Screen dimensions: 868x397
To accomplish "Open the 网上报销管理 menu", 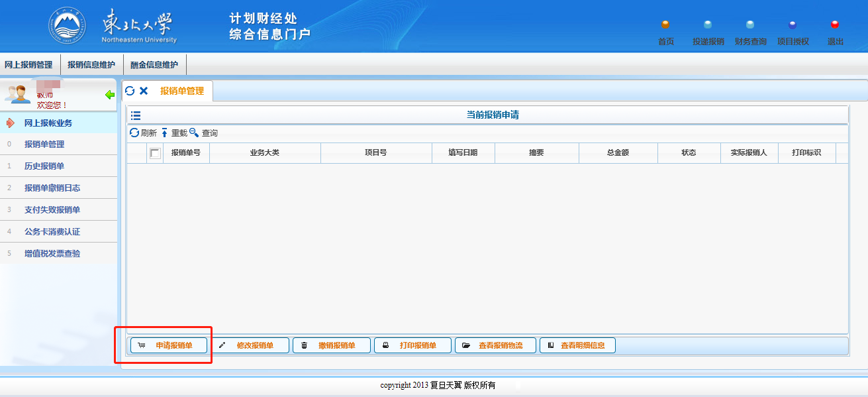I will point(28,65).
